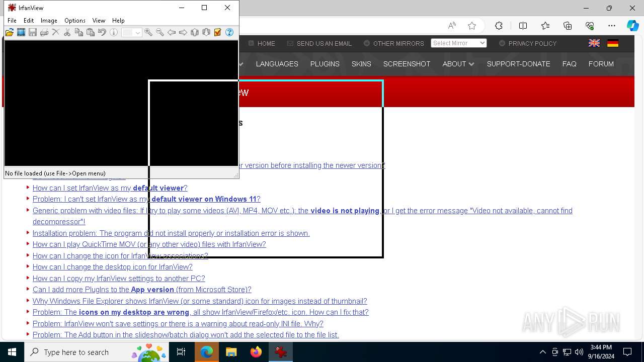
Task: Click the Save floppy disk icon
Action: (x=33, y=32)
